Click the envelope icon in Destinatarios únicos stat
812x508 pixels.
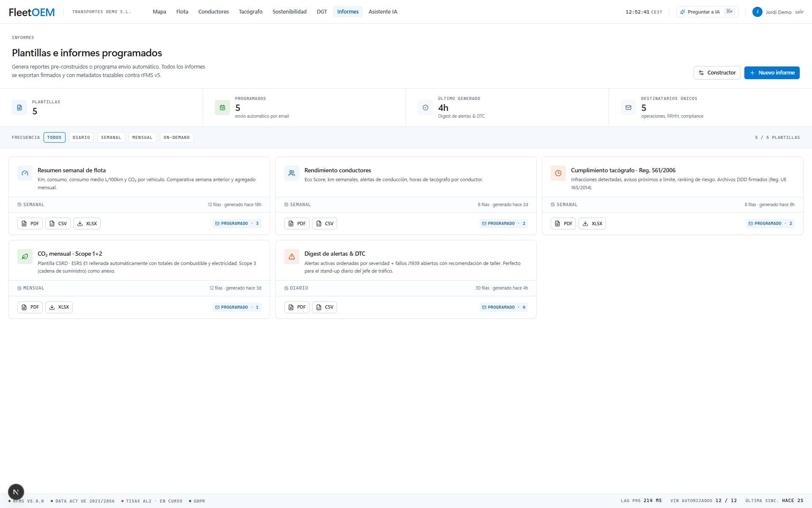click(x=628, y=108)
